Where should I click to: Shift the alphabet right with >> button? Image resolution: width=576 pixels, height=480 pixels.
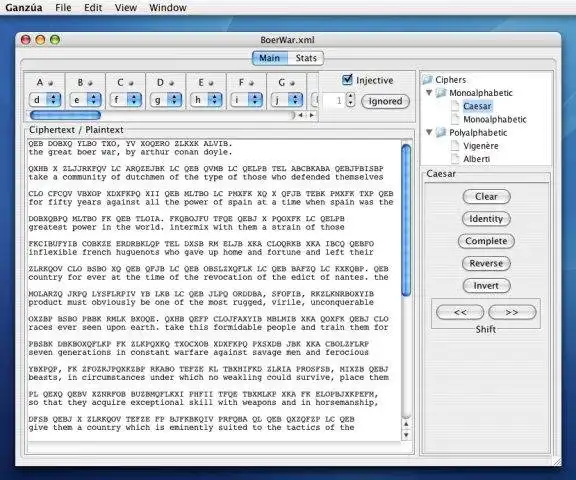coord(512,312)
